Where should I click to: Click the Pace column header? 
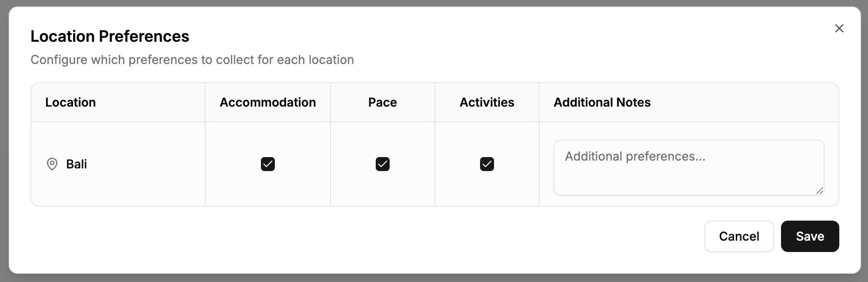click(x=382, y=102)
